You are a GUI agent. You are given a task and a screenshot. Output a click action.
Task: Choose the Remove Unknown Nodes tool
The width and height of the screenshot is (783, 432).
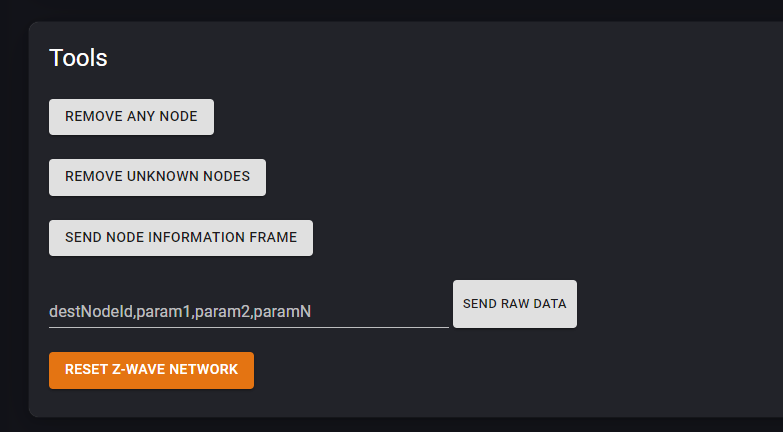click(157, 177)
